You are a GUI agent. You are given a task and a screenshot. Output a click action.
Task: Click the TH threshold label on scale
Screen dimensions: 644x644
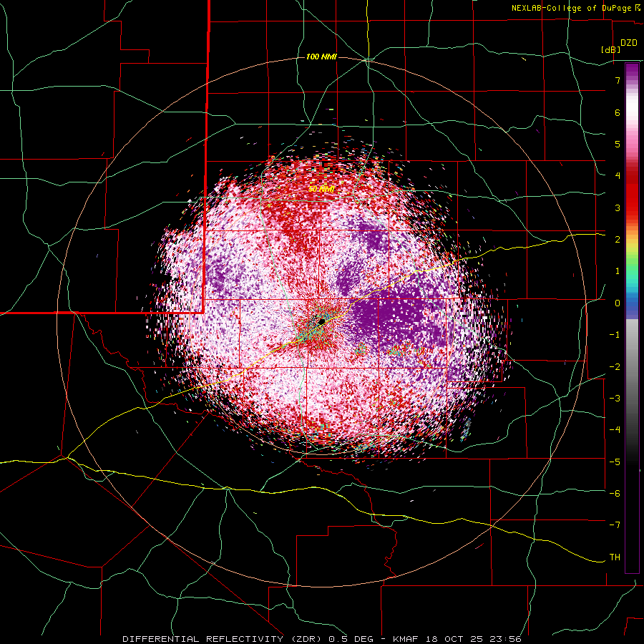click(615, 557)
